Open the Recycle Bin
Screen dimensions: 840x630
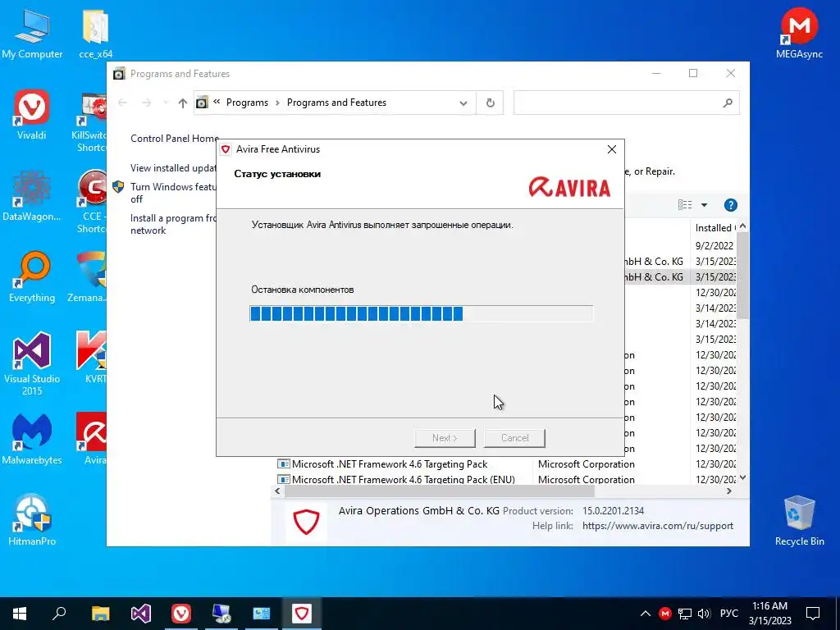click(x=799, y=521)
